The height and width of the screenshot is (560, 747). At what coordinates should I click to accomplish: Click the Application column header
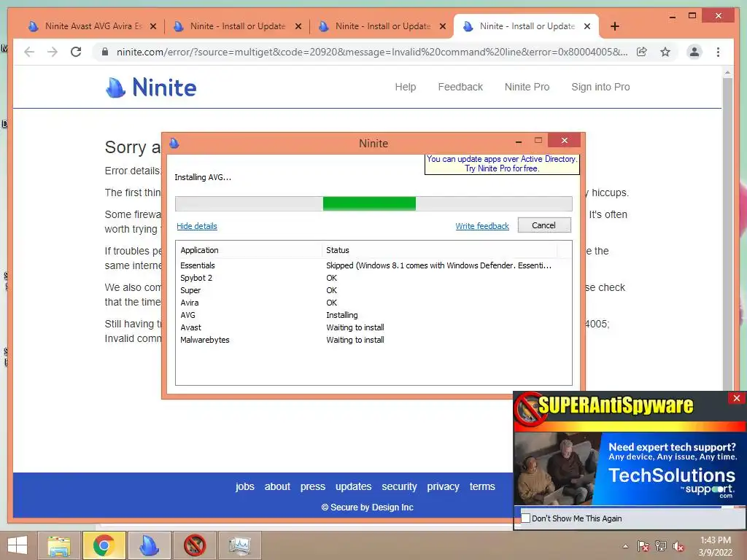(x=249, y=250)
